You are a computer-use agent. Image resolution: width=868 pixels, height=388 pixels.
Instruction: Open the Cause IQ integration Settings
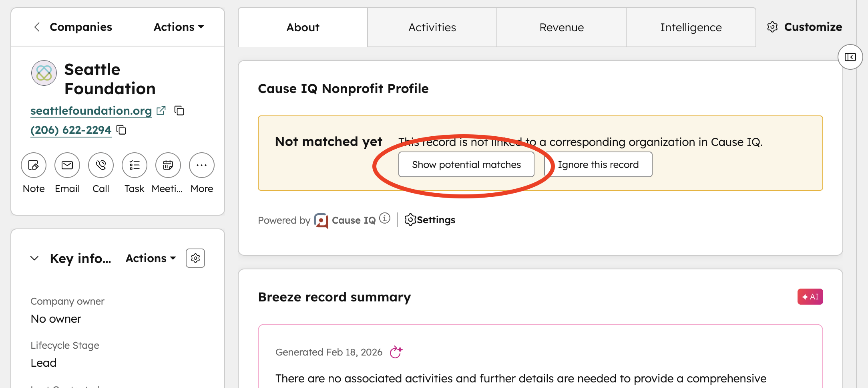coord(430,220)
